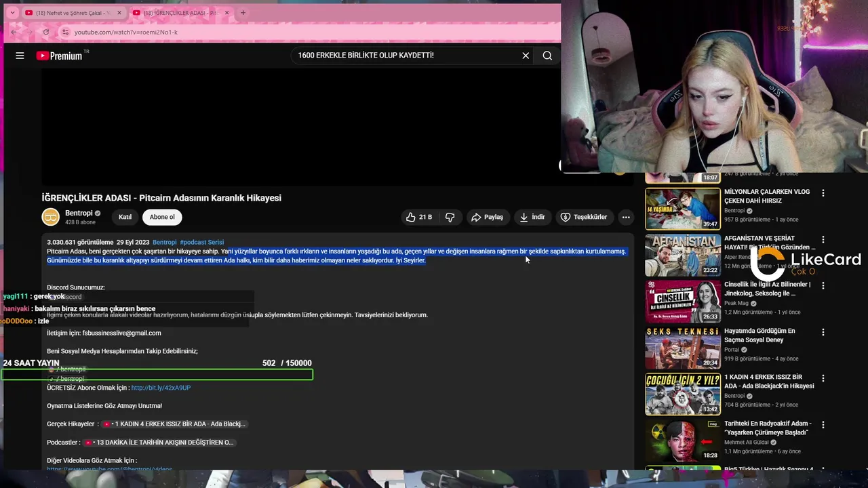Open 1 KADIN 4 ERKEK ISSIZ BİR ADA thumbnail
The width and height of the screenshot is (868, 488).
(682, 394)
